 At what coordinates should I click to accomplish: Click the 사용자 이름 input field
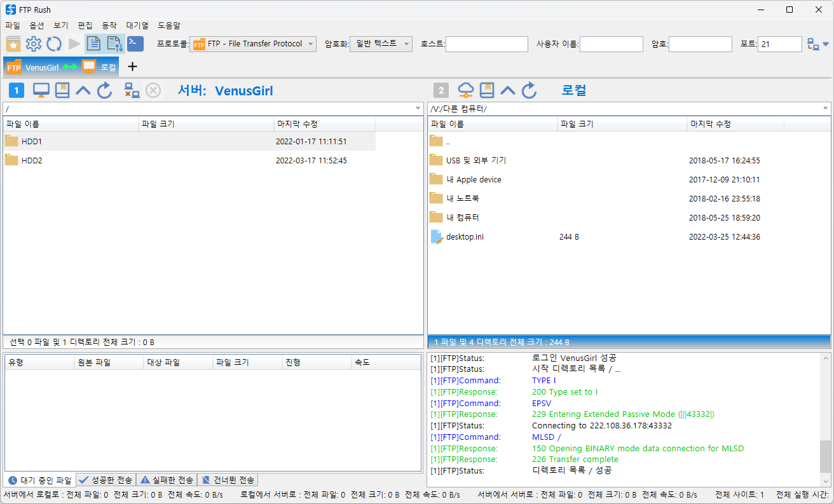click(x=612, y=44)
